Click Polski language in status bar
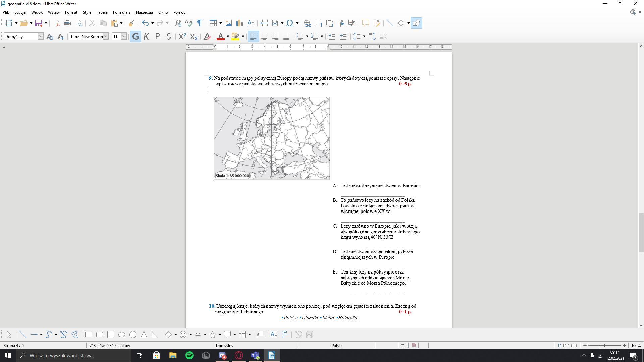This screenshot has height=362, width=644. [x=336, y=345]
